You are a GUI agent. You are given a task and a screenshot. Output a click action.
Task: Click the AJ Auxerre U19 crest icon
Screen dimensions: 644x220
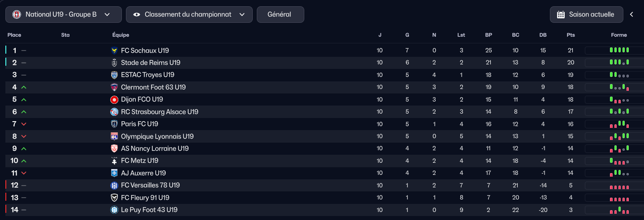click(x=114, y=173)
